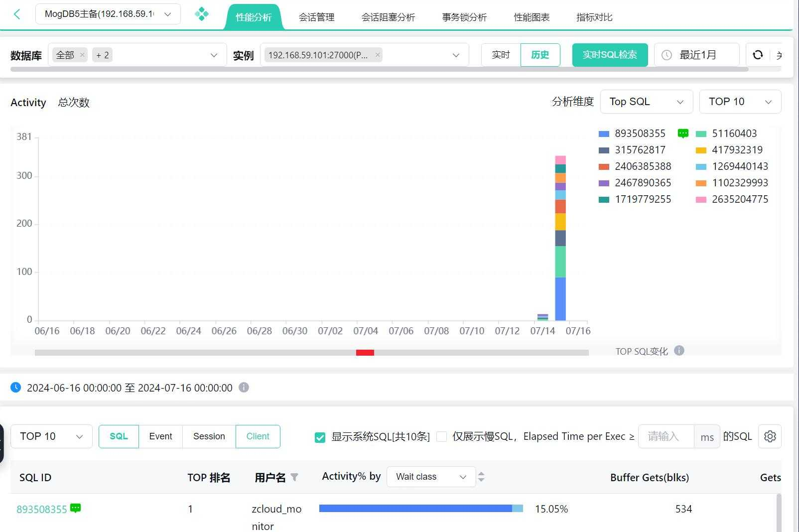This screenshot has width=799, height=532.
Task: Open the 最近1月 time range picker
Action: (x=696, y=55)
